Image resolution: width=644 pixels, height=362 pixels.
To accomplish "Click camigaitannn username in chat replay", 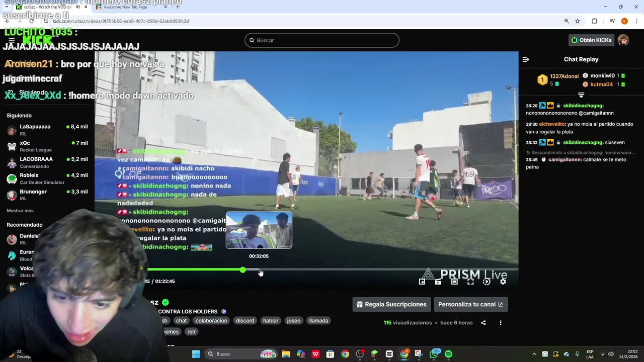I will pos(565,160).
